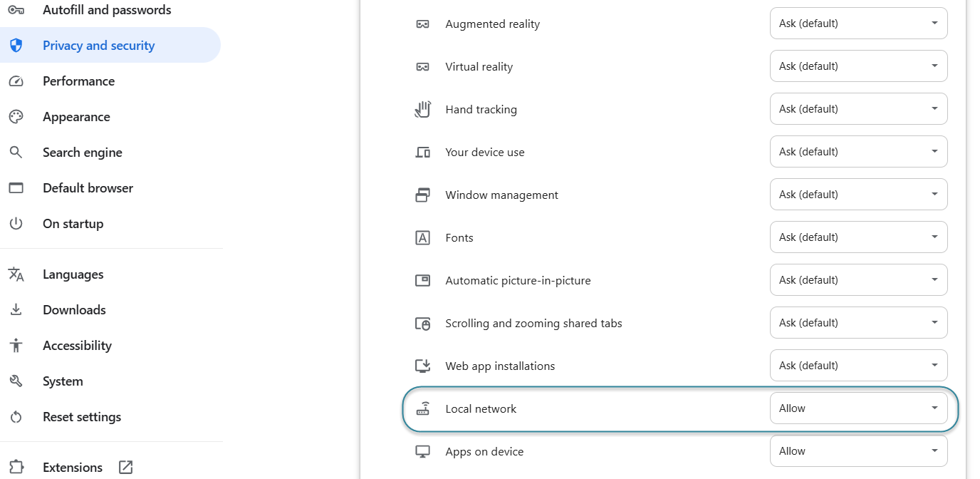Click the Search engine magnifier icon

click(x=16, y=153)
